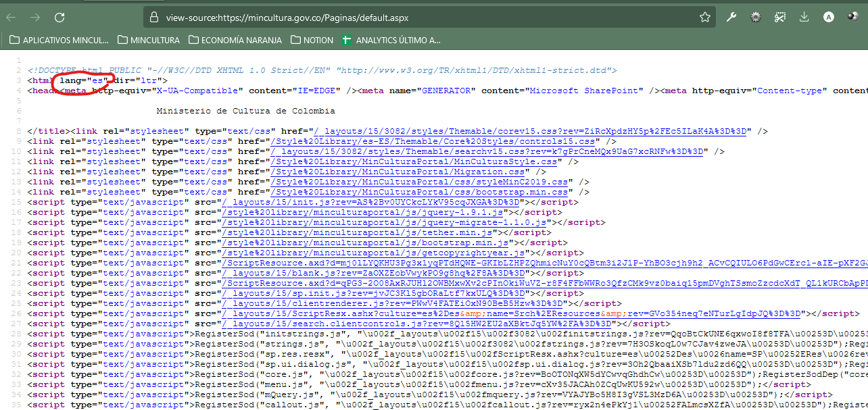Viewport: 868px width, 410px height.
Task: Click the title text "Ministerio de Cultura de Colombia"
Action: coord(245,111)
